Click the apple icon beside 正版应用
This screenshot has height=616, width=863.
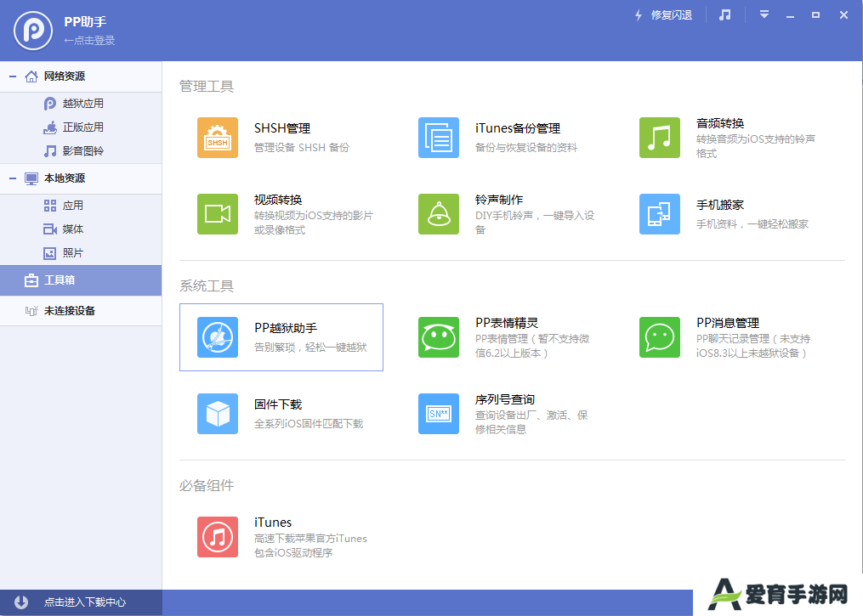click(50, 127)
